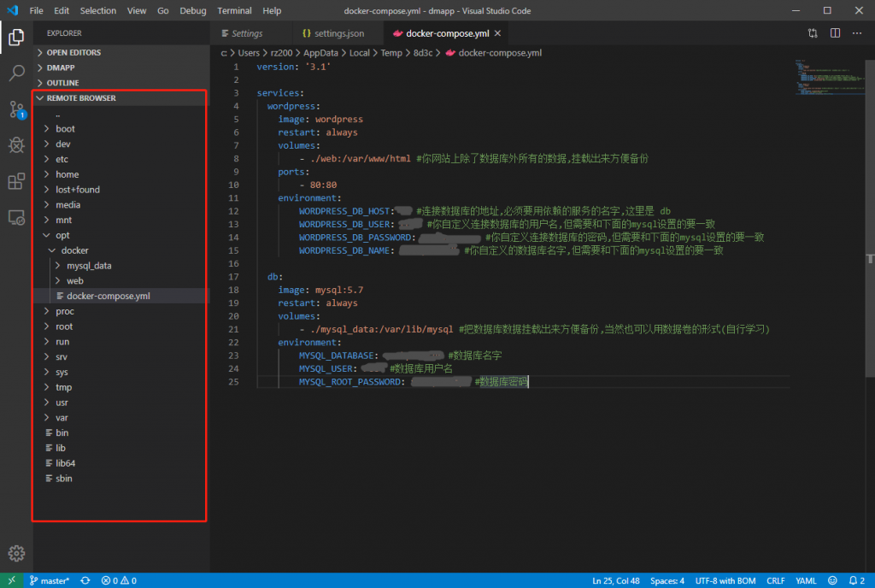Click the feedback smiley icon
875x588 pixels.
click(832, 581)
